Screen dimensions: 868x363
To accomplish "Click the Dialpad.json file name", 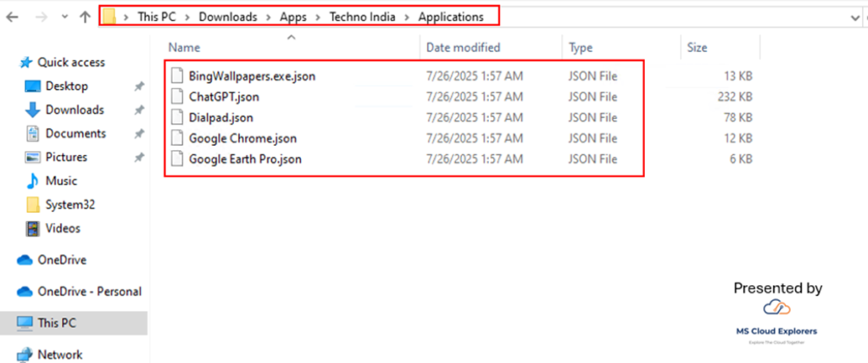I will tap(221, 118).
